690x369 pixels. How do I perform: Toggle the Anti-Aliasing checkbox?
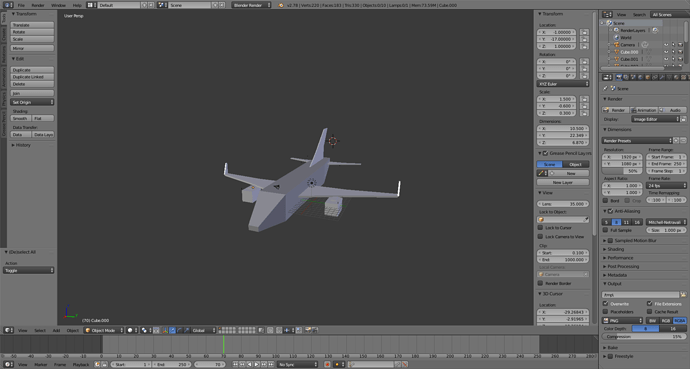click(x=611, y=211)
